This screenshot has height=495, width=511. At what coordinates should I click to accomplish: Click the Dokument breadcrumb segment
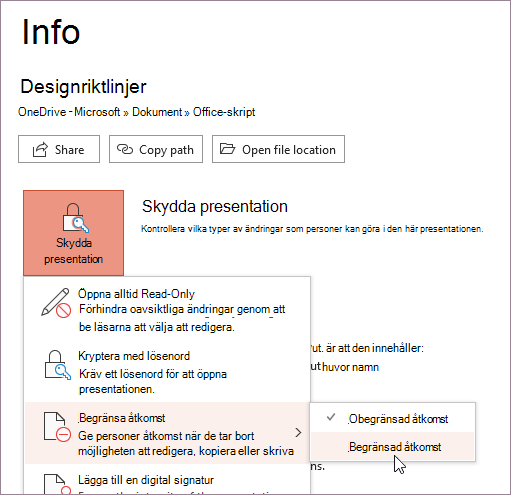(157, 112)
